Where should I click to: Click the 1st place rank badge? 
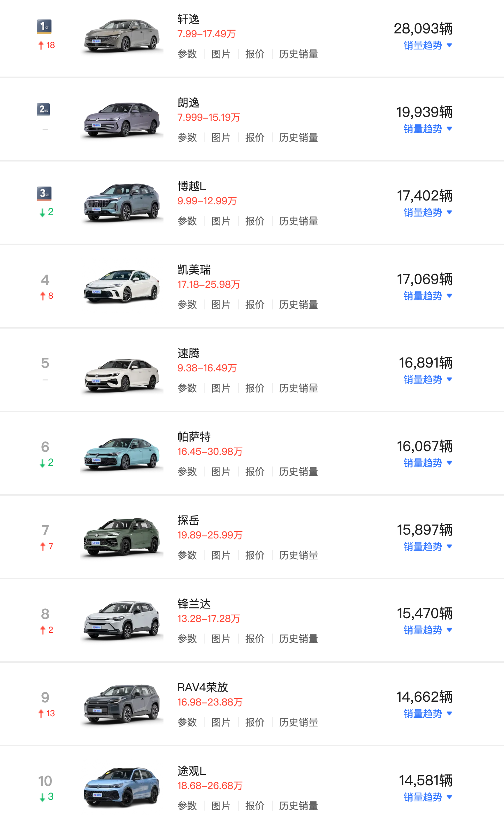[x=44, y=26]
